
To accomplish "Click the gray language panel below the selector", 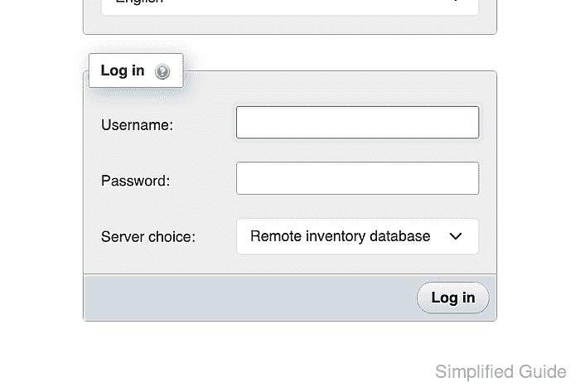I will point(290,25).
